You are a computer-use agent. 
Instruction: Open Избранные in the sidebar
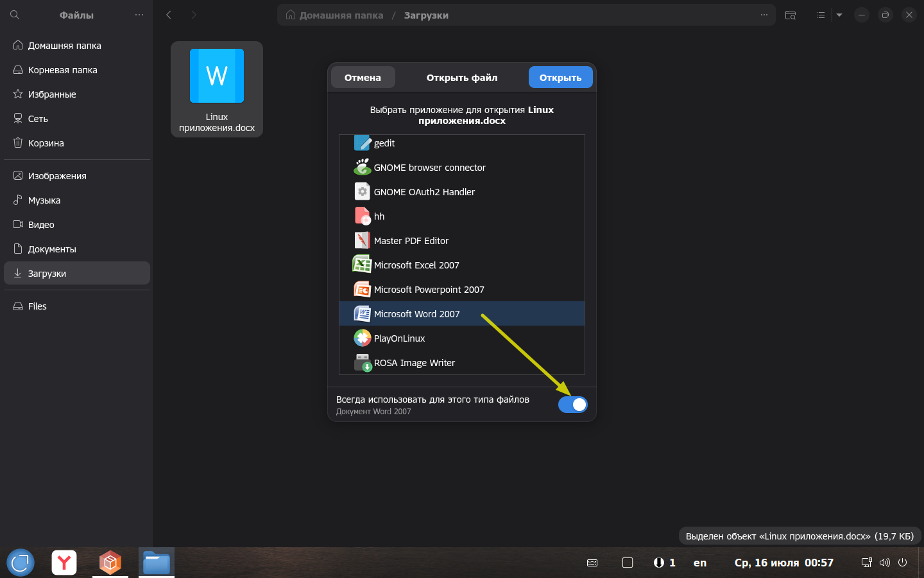(x=77, y=94)
